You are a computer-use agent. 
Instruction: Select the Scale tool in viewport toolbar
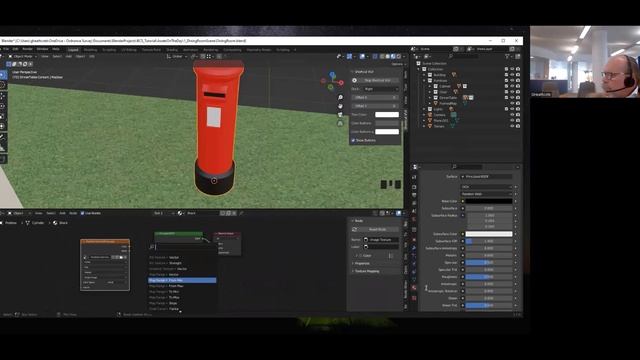click(2, 116)
